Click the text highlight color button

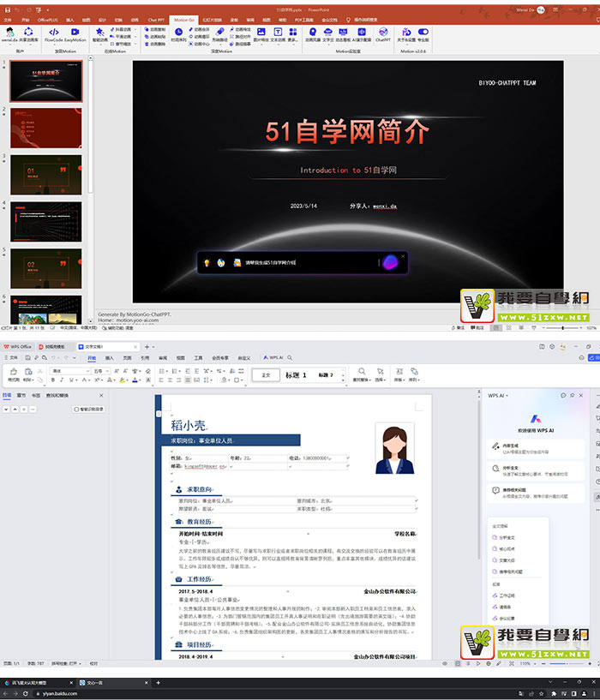[x=122, y=380]
